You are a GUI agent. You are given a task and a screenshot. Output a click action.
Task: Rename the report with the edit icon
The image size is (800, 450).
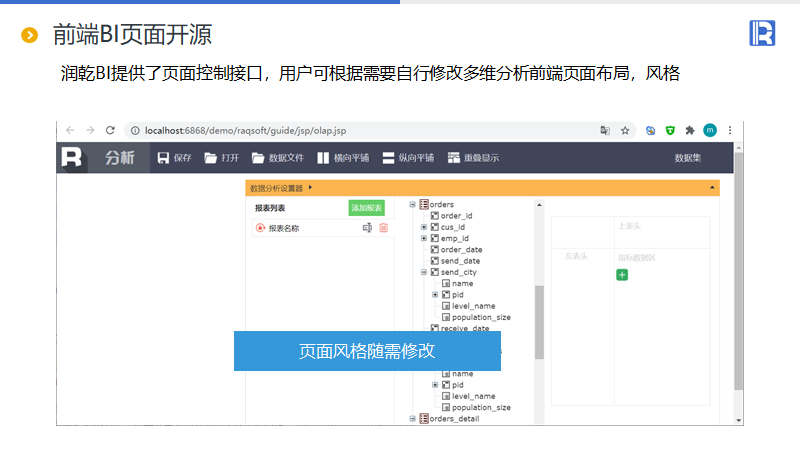[x=367, y=228]
